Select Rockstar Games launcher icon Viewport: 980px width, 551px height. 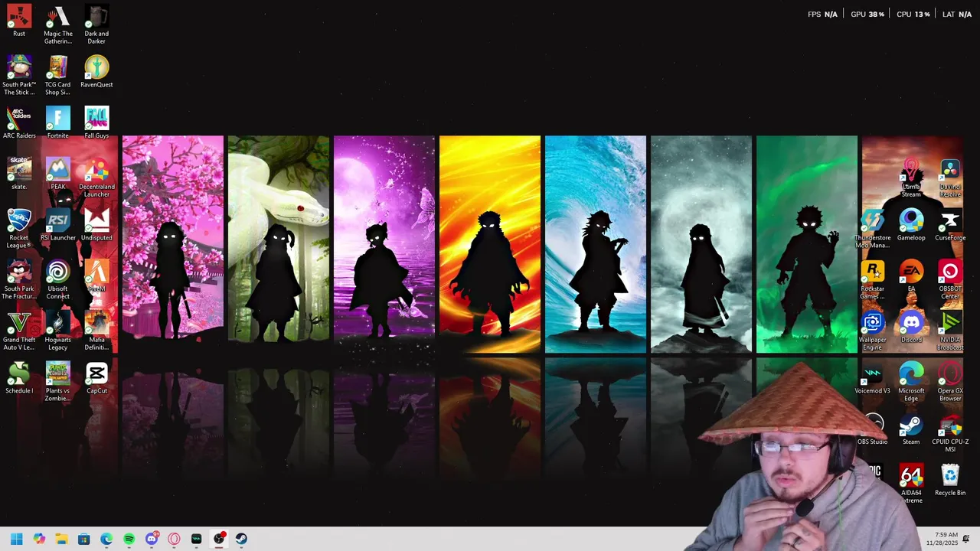[873, 280]
